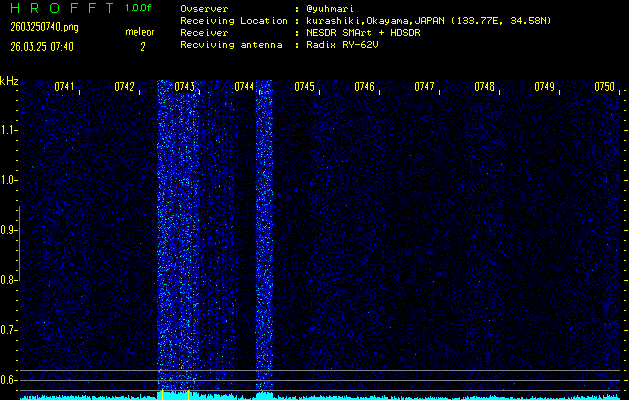Click the 2603250740.png file name
Viewport: 629px width, 400px height.
[x=50, y=27]
